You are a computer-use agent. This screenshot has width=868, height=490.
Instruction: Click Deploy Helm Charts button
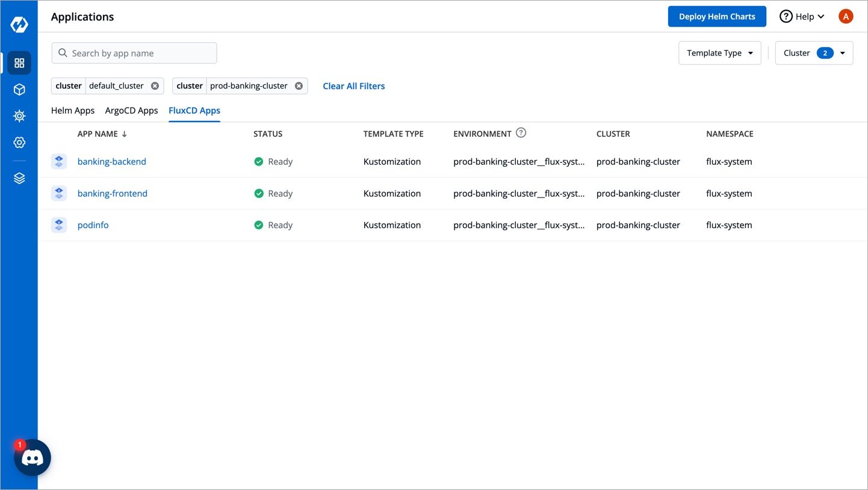(x=717, y=16)
